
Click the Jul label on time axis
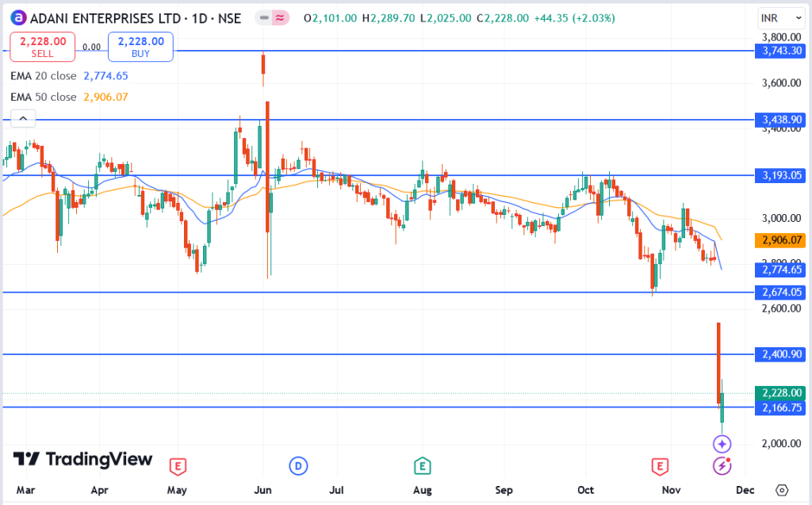pos(336,490)
